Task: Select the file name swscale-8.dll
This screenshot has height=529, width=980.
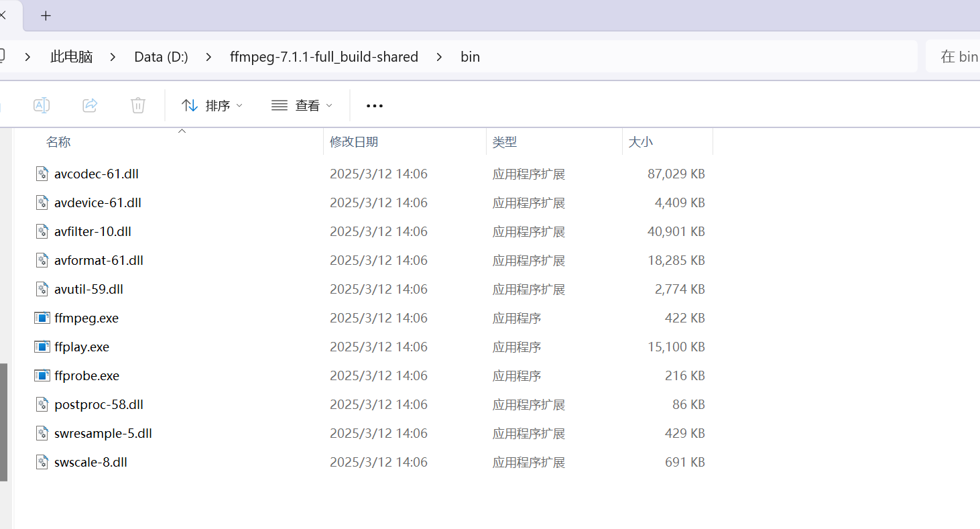Action: (x=90, y=463)
